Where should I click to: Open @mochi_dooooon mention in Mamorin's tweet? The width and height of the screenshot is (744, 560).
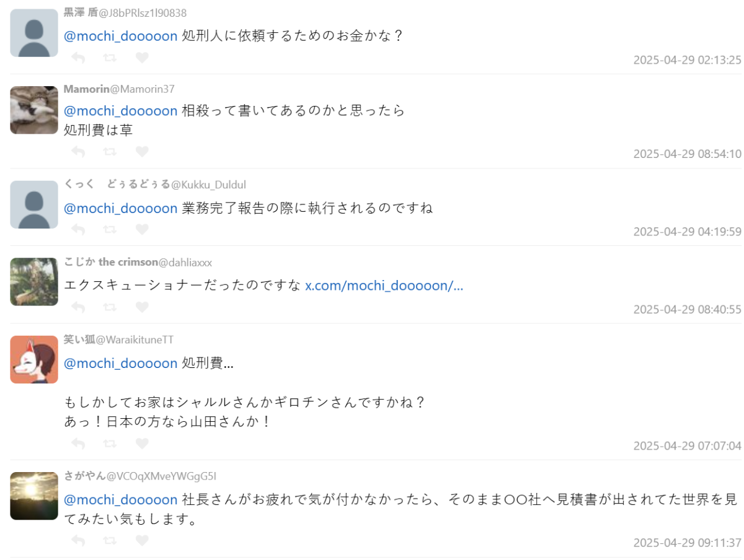coord(121,111)
